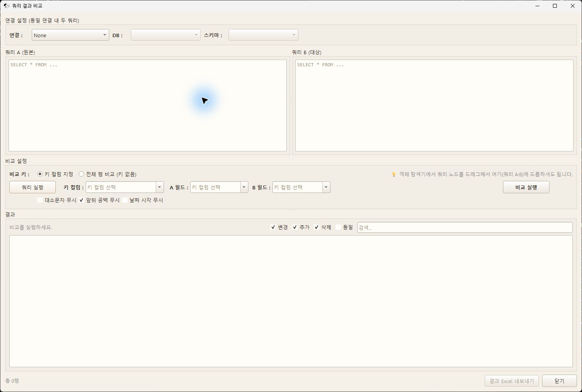Click the 닫기 button

pyautogui.click(x=559, y=381)
